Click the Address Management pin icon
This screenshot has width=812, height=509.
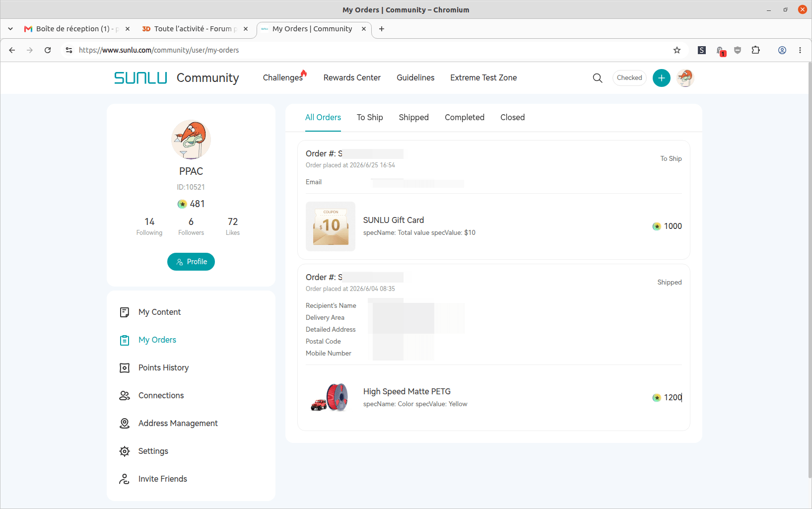point(125,424)
